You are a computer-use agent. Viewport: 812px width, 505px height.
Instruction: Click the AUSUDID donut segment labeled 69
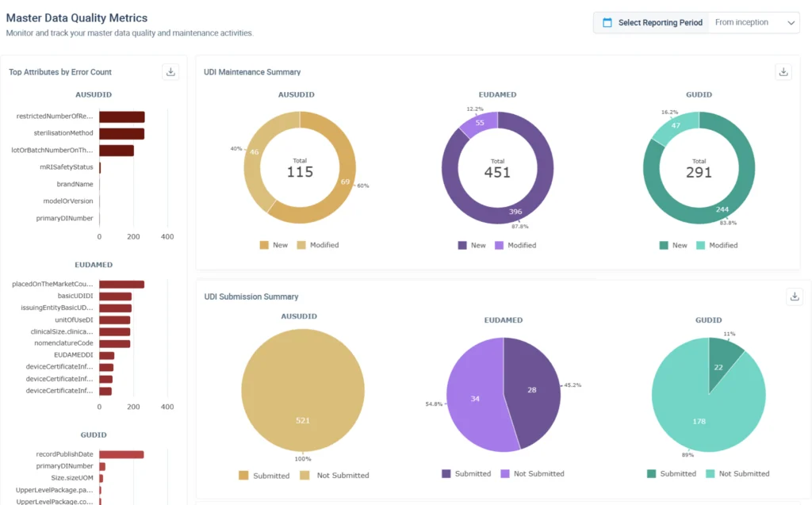coord(345,182)
